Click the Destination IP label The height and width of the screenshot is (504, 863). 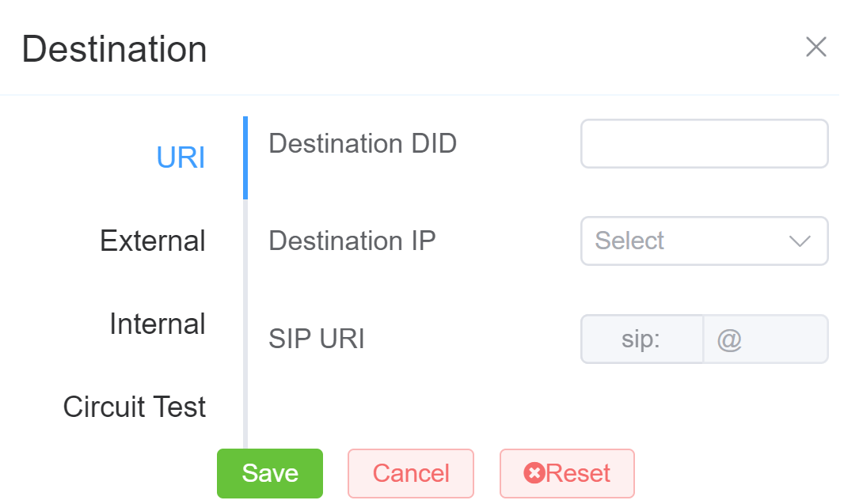(x=352, y=241)
